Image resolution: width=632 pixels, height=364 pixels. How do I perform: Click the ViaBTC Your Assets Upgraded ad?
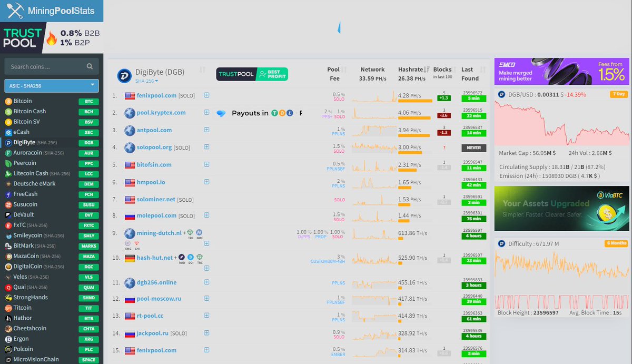click(x=561, y=209)
